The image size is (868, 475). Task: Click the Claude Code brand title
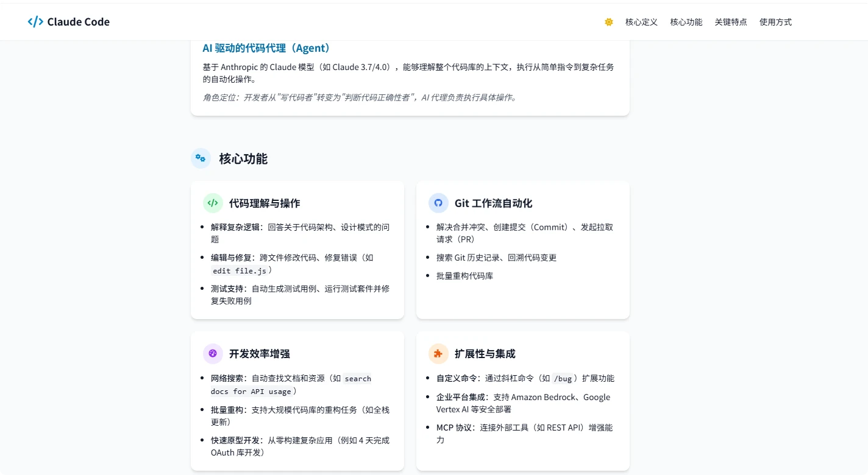click(x=79, y=22)
